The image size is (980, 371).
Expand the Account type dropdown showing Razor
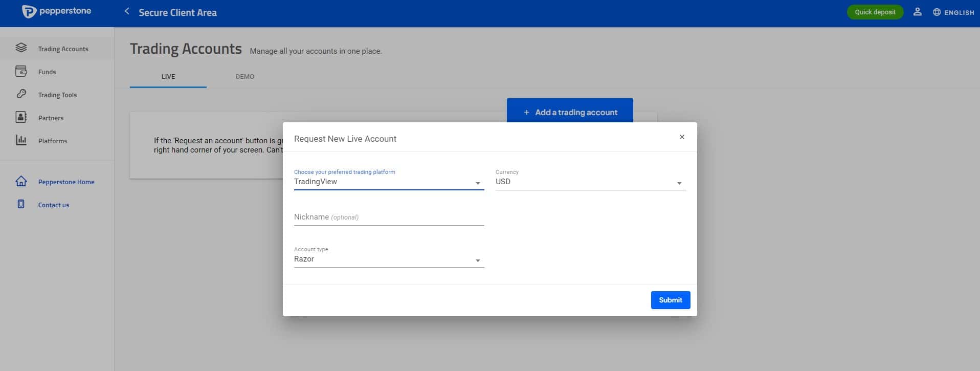click(x=389, y=259)
